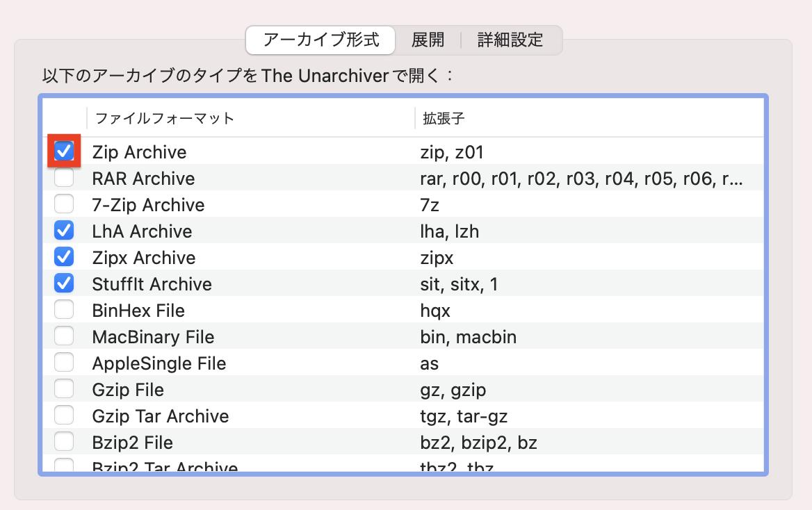
Task: Select the LhA Archive label
Action: (142, 231)
